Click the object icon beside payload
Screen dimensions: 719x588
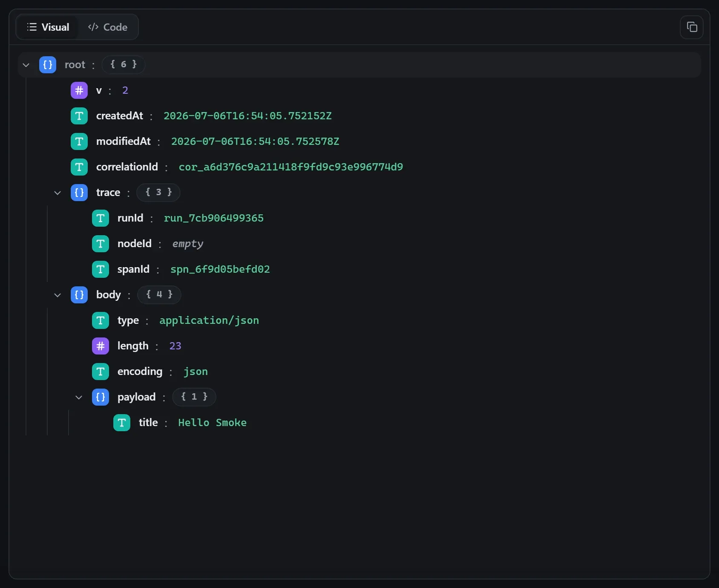(101, 397)
